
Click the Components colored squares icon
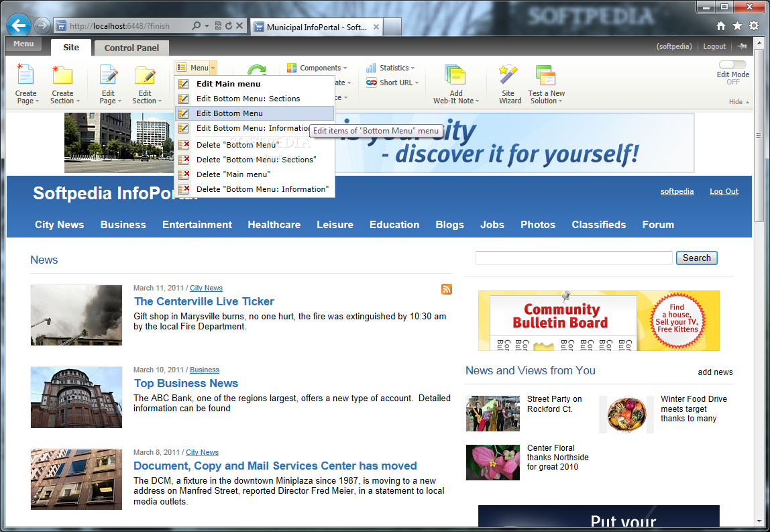pyautogui.click(x=292, y=68)
